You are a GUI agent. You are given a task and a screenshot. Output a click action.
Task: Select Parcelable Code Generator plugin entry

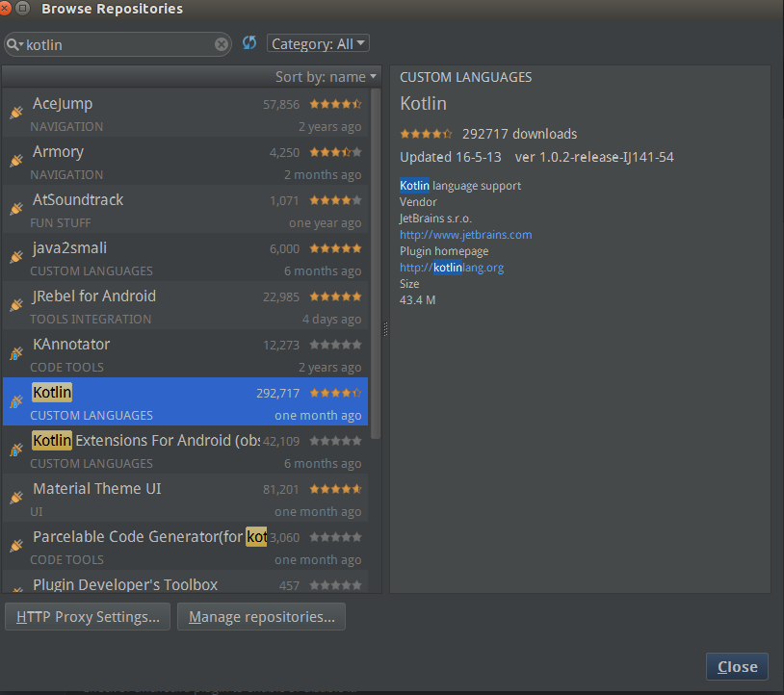point(183,546)
